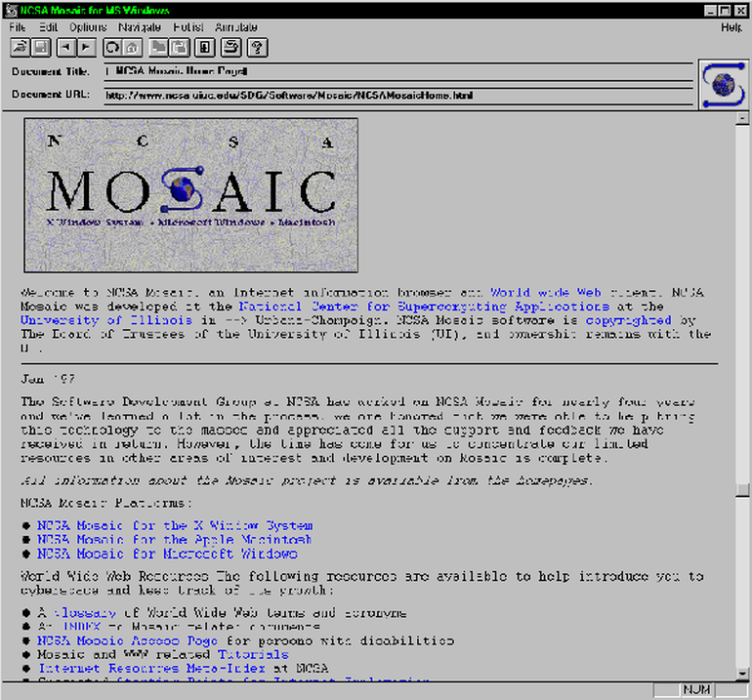Open National Center for Supercomputing Applications link

425,307
